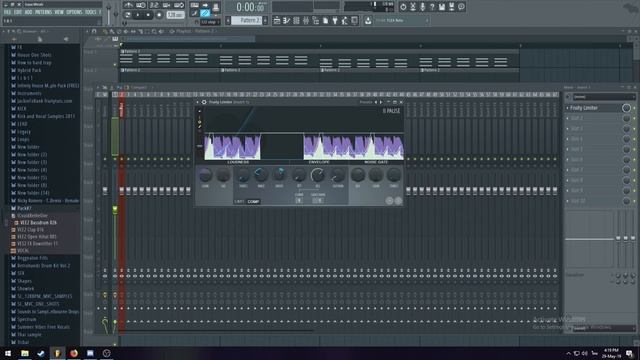Open the plugin picker plug icon
This screenshot has height=360, width=640.
coord(335,20)
